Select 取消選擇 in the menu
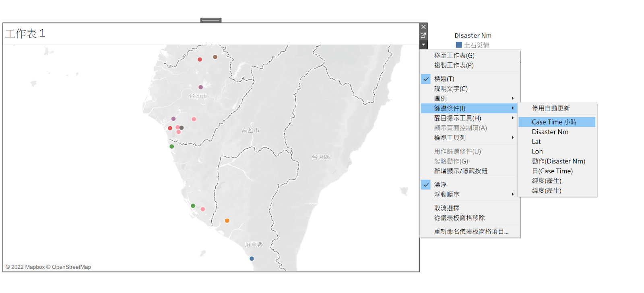 (x=469, y=208)
